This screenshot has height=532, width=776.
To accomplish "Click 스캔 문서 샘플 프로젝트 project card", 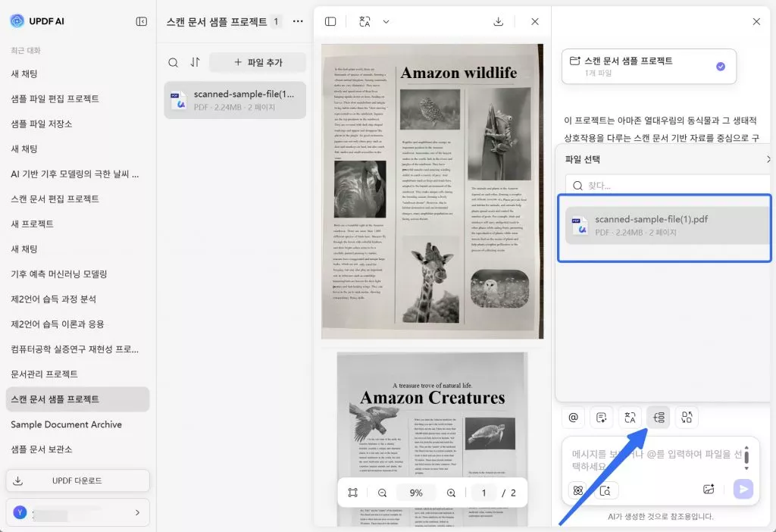I will coord(649,67).
